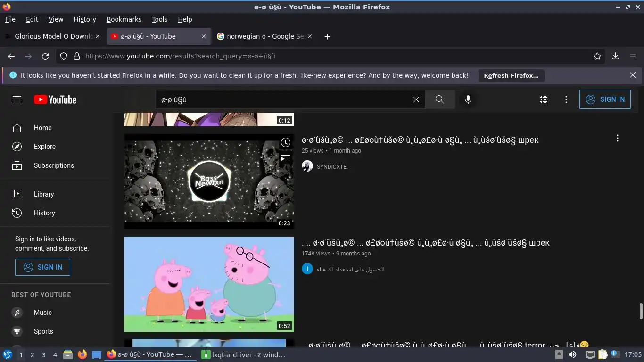Click the tracking protection shield icon
Viewport: 644px width, 362px height.
[64, 56]
